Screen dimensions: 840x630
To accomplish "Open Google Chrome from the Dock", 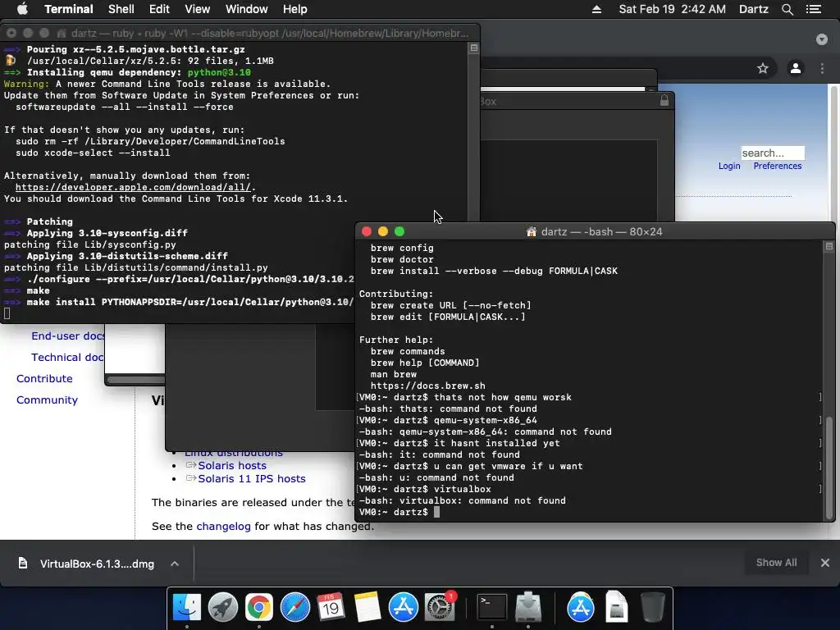I will pos(258,608).
